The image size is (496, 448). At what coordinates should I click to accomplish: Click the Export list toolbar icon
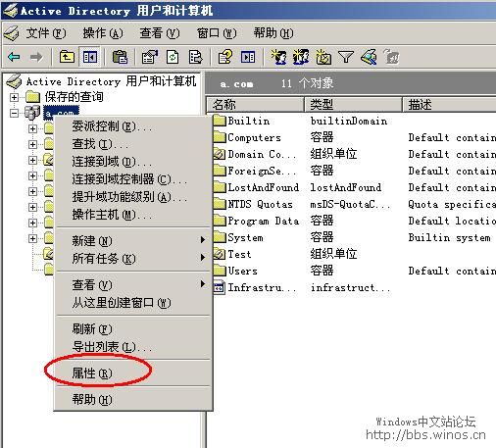pos(195,57)
